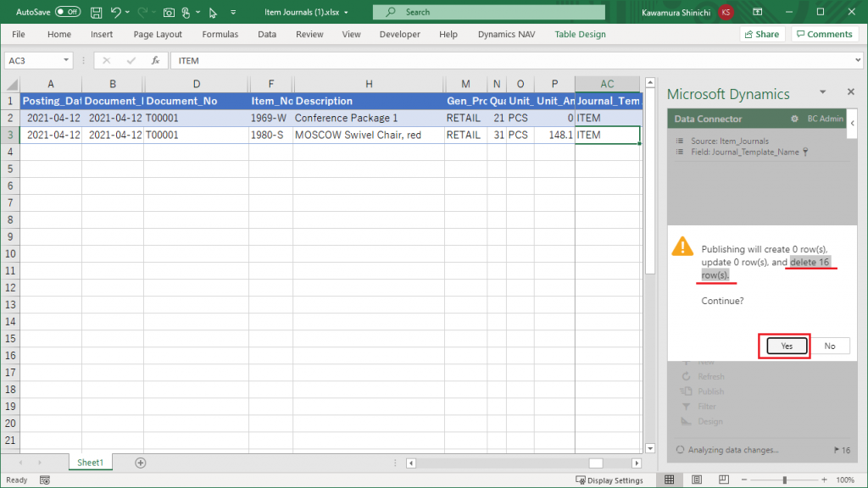Open the Page Layout tab
Viewport: 868px width, 488px height.
click(158, 34)
